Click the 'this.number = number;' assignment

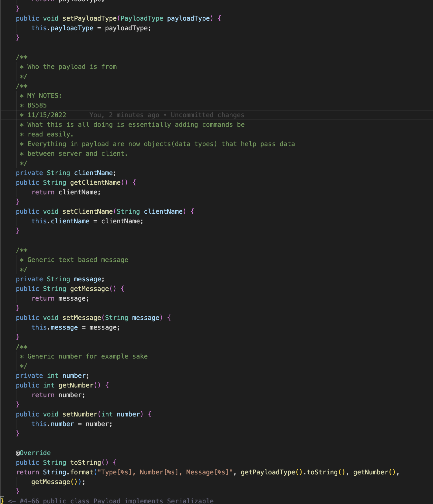coord(72,424)
